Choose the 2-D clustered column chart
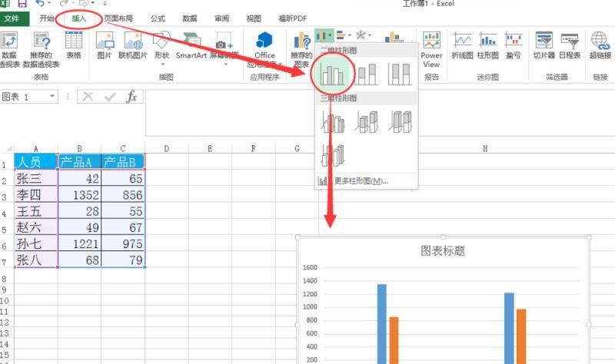The image size is (615, 364). (332, 73)
